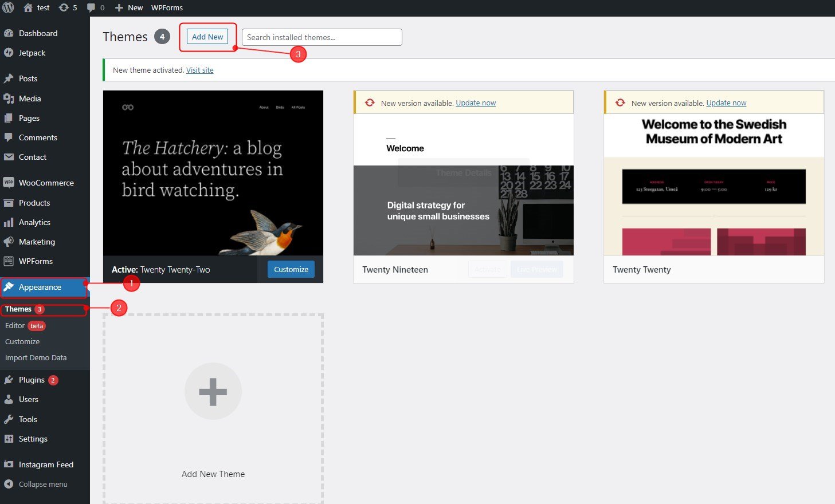Click Update now for Twenty Twenty

(x=726, y=103)
